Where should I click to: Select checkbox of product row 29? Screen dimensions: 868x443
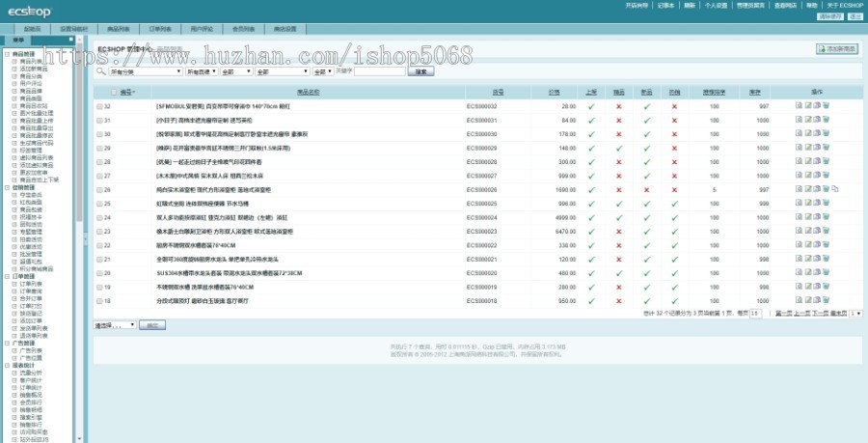click(99, 148)
